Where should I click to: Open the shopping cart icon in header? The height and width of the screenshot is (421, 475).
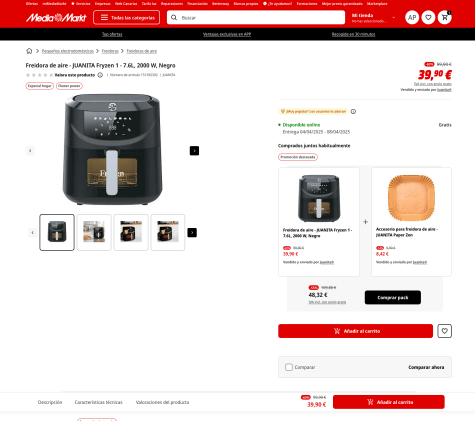[x=445, y=17]
